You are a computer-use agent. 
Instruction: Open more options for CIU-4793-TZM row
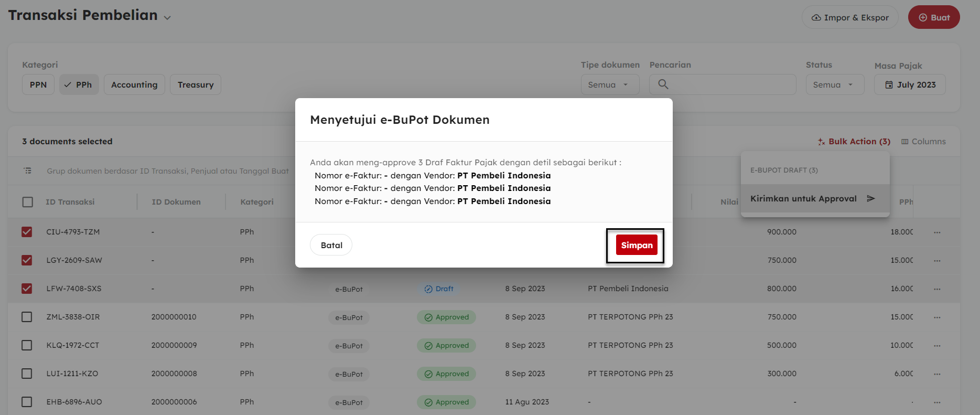(937, 232)
